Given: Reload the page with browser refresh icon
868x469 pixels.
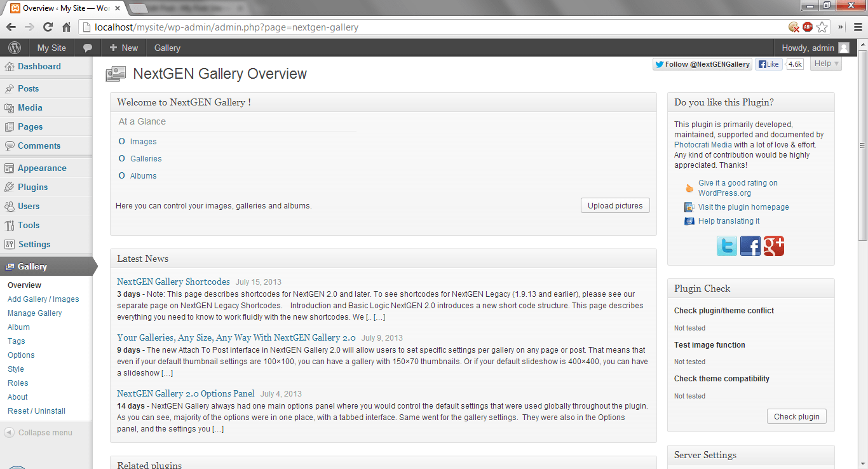Looking at the screenshot, I should [x=48, y=27].
